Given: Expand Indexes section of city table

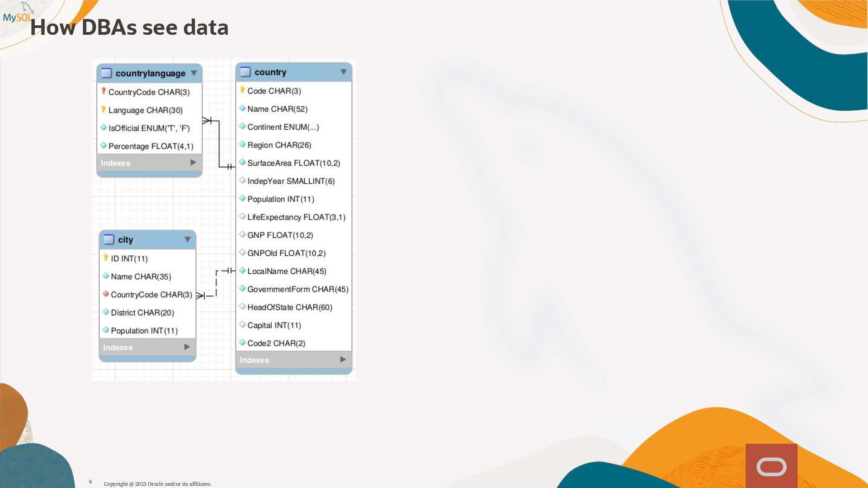Looking at the screenshot, I should click(x=187, y=347).
